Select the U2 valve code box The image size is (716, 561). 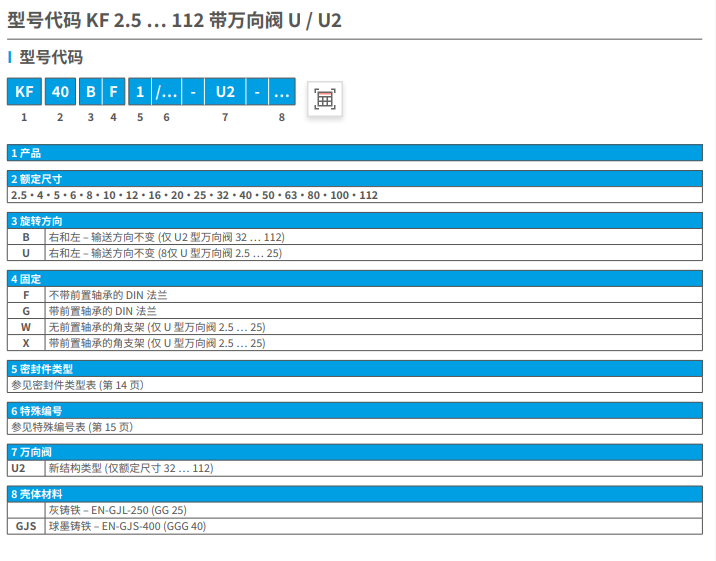point(225,92)
